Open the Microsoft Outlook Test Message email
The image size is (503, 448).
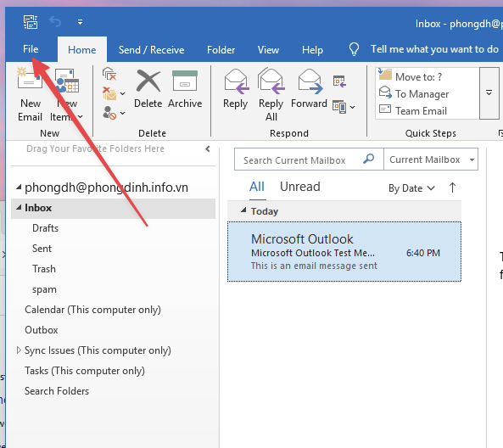(344, 252)
